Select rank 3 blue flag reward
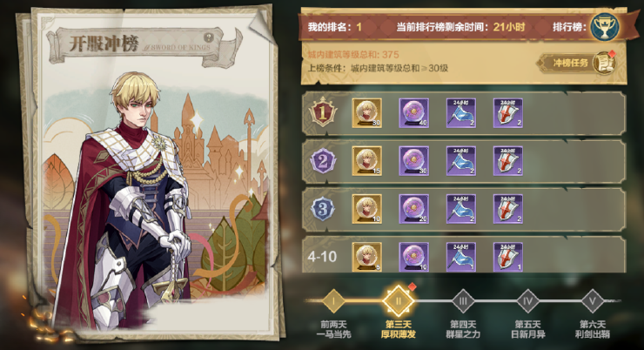Image resolution: width=644 pixels, height=350 pixels. (461, 209)
